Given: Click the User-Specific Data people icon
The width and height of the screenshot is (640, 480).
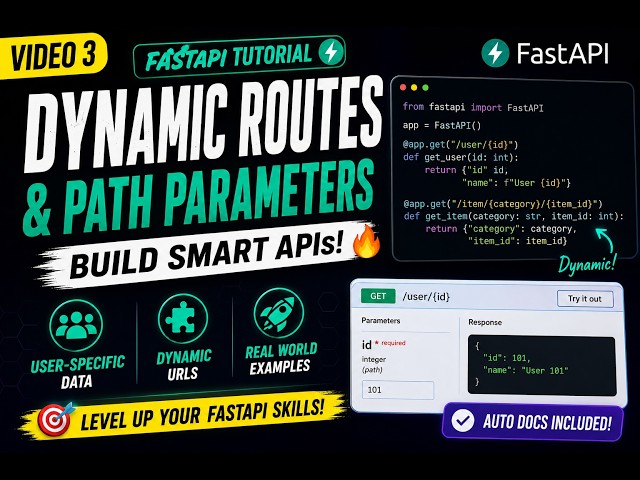Looking at the screenshot, I should coord(76,325).
